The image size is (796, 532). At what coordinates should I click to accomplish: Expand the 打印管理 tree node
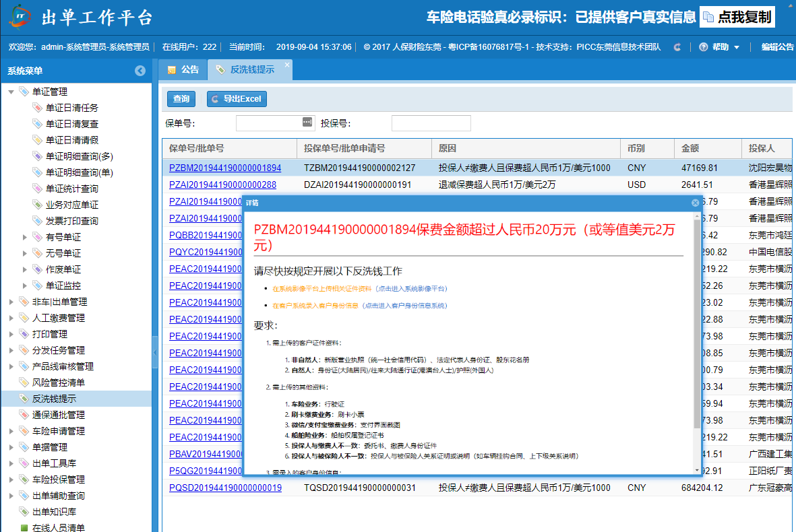click(x=11, y=334)
